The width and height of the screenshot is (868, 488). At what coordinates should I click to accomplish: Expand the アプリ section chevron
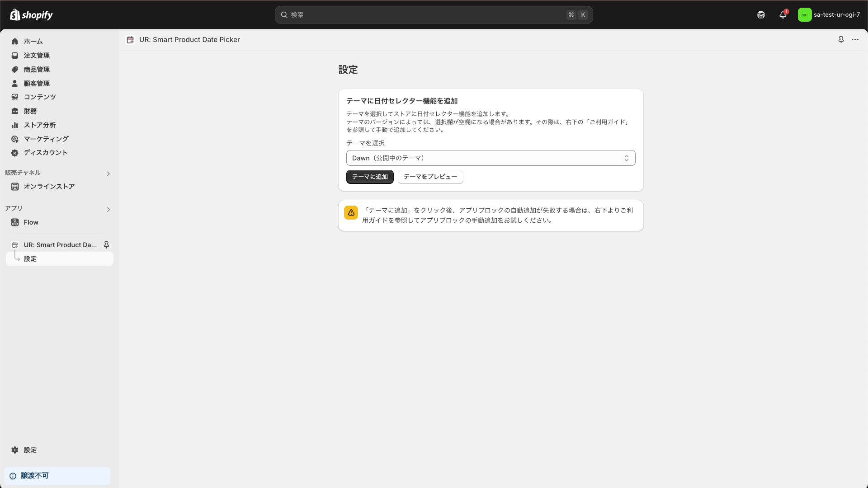(x=108, y=210)
